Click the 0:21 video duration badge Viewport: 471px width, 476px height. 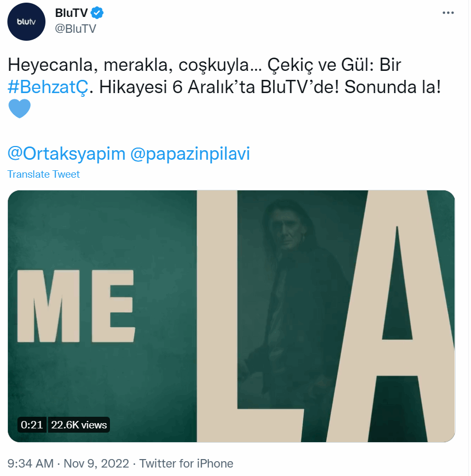[32, 425]
